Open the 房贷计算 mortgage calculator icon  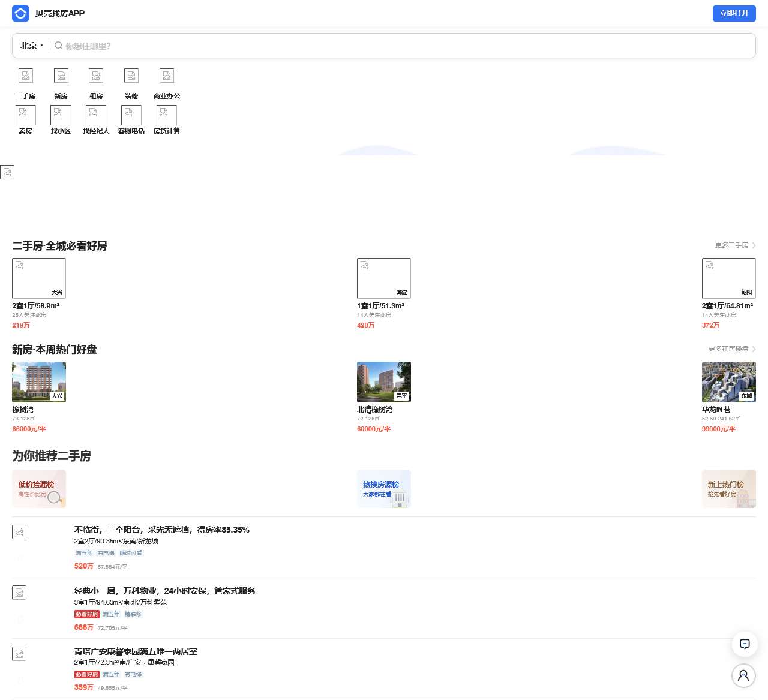[167, 115]
